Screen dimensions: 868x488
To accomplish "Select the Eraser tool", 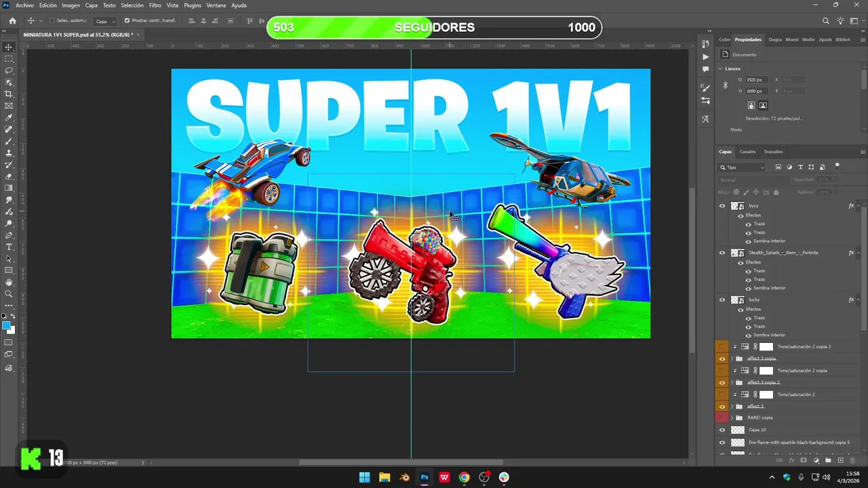I will (x=9, y=176).
